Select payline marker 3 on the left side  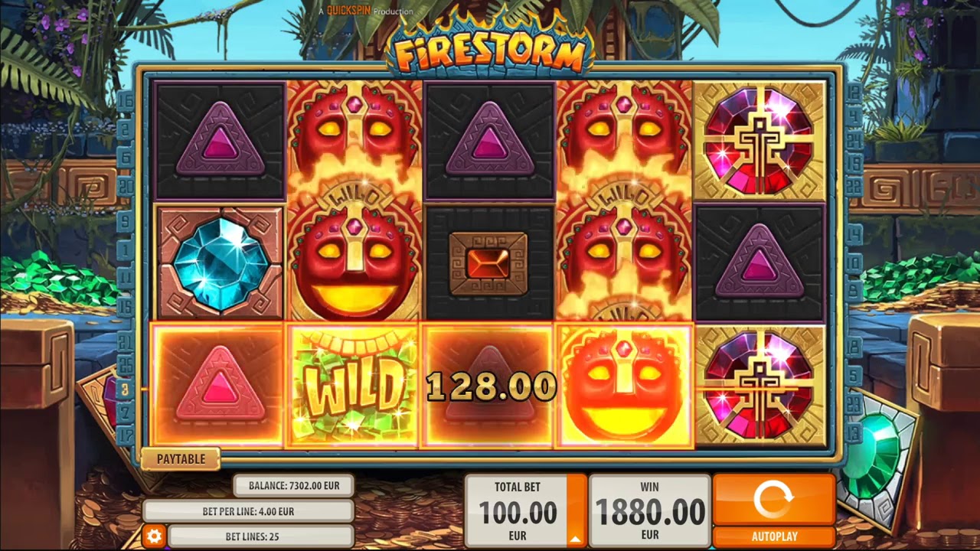[x=125, y=389]
